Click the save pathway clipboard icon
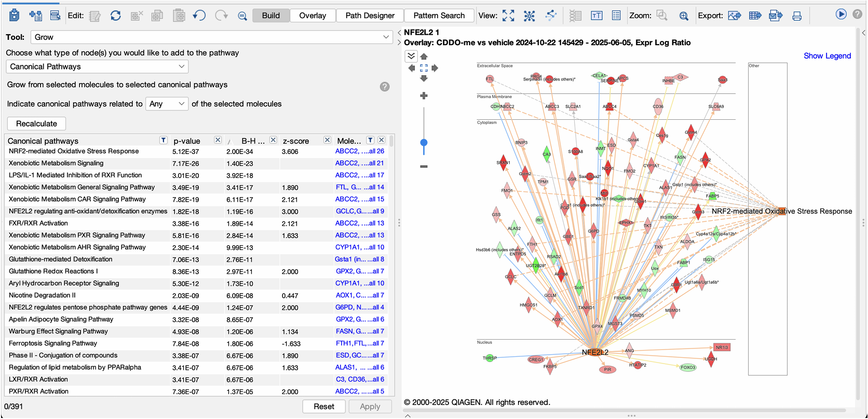This screenshot has height=419, width=868. pyautogui.click(x=15, y=16)
